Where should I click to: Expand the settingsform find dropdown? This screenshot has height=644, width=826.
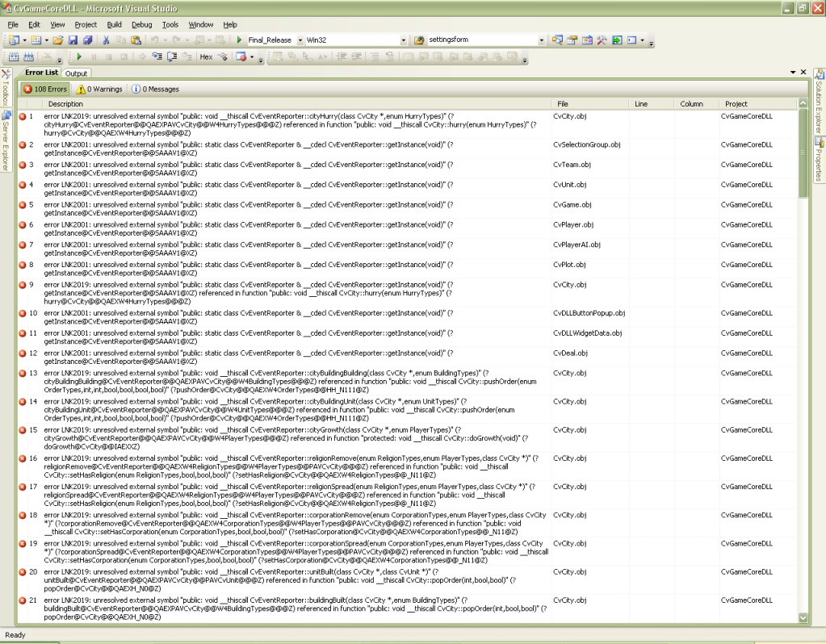coord(541,40)
